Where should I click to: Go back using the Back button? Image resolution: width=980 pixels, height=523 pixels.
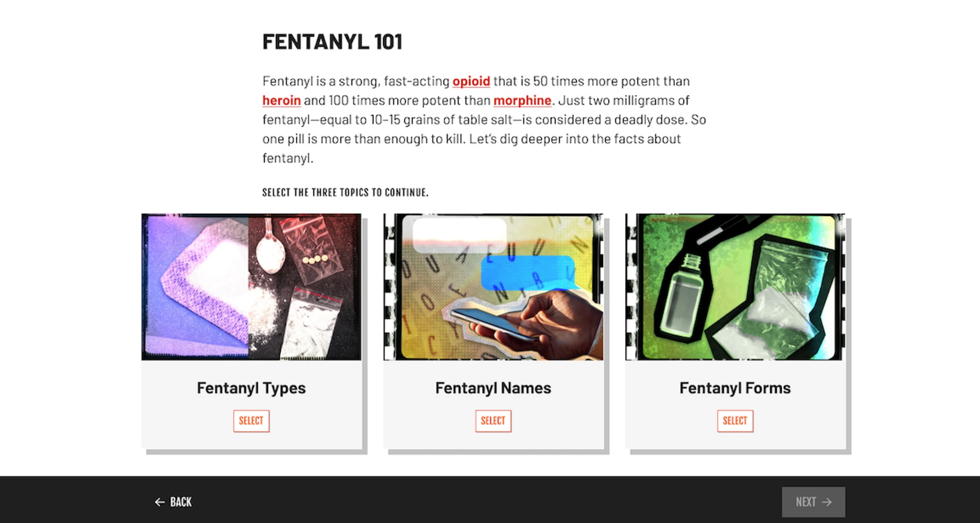point(173,502)
